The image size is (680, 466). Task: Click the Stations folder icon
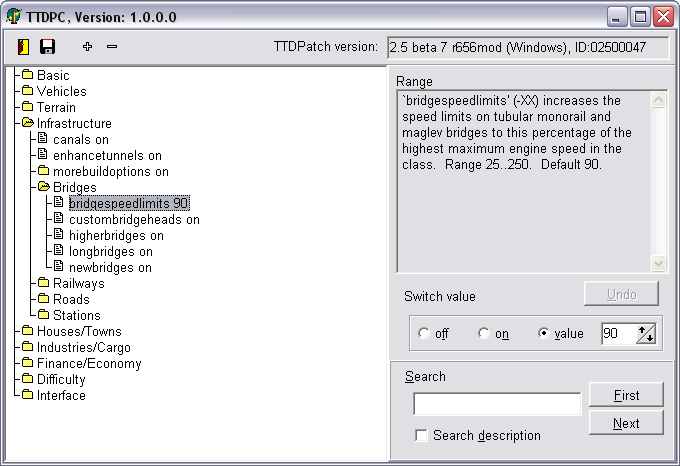(x=43, y=315)
